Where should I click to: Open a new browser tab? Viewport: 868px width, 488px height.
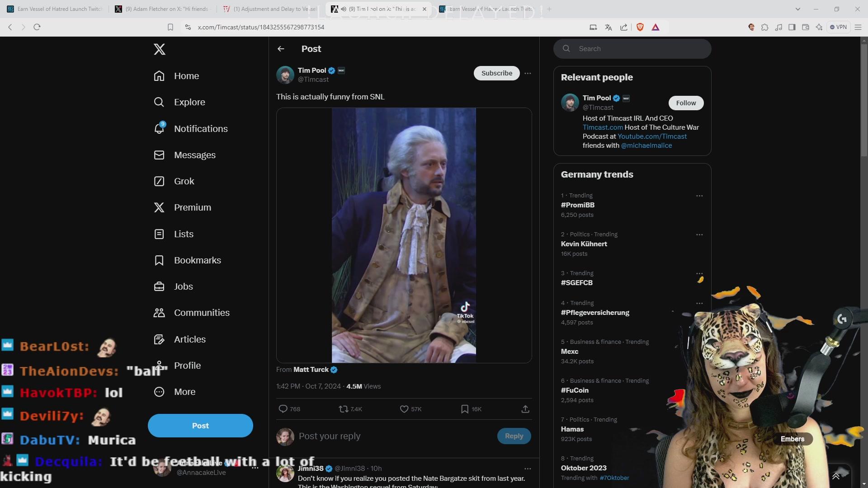[549, 9]
